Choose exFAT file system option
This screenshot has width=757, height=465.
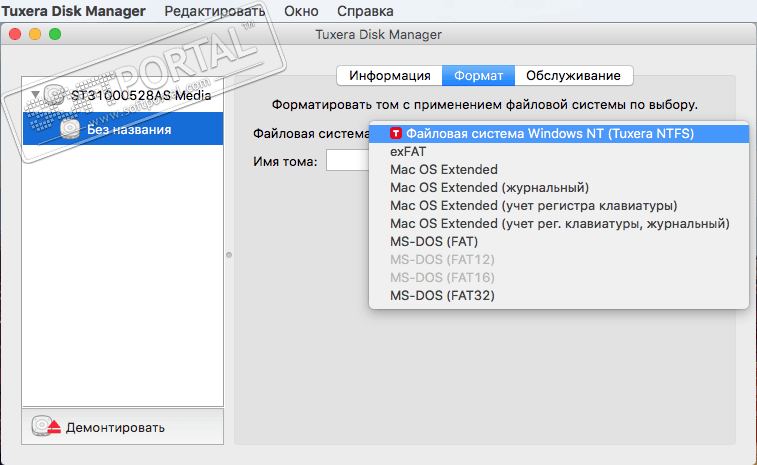click(x=559, y=152)
